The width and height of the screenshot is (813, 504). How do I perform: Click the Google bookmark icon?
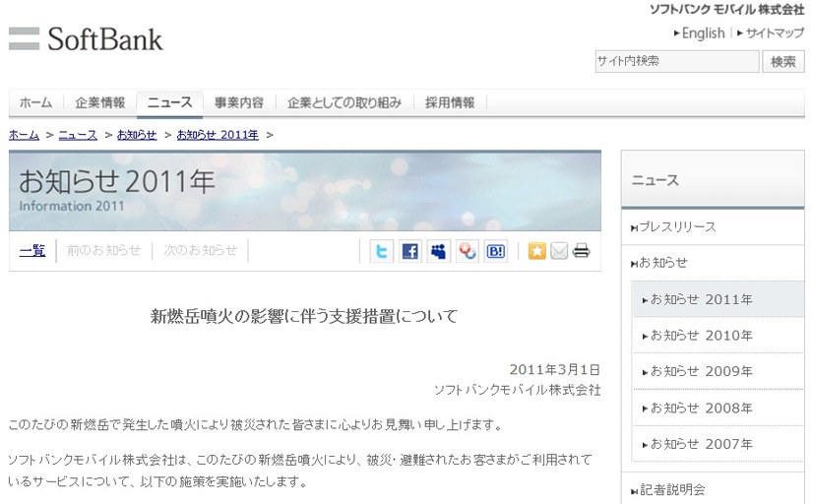click(468, 251)
